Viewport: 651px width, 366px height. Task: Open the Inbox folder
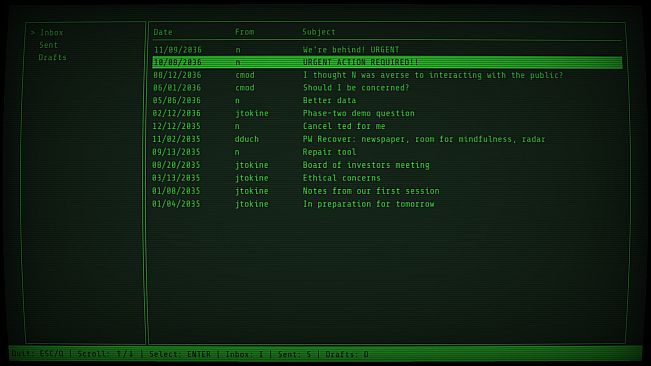[x=51, y=32]
